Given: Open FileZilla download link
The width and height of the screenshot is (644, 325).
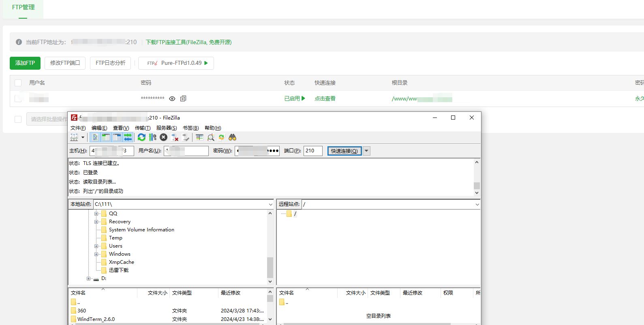Looking at the screenshot, I should pos(188,42).
